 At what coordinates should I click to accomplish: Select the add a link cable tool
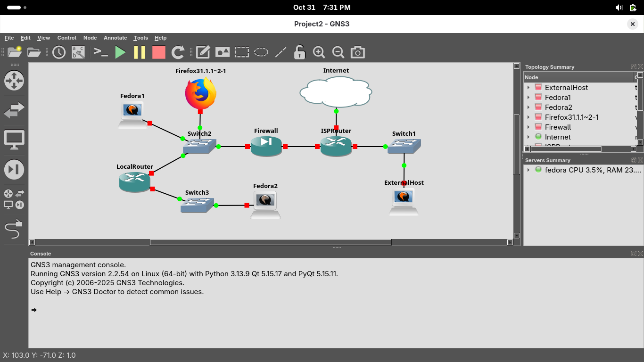[14, 229]
